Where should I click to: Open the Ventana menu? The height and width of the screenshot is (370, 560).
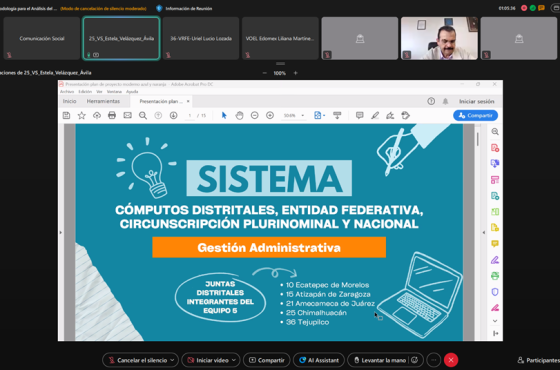coord(114,91)
